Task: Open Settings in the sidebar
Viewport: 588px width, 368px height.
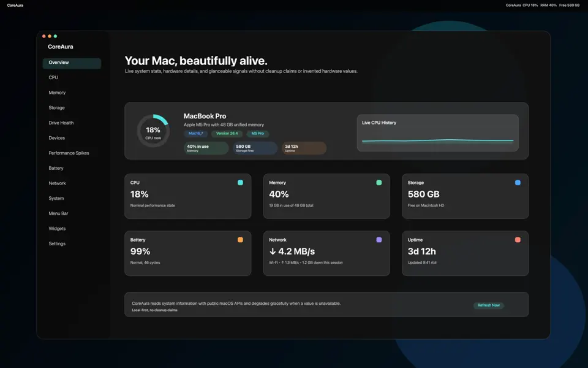Action: tap(57, 243)
